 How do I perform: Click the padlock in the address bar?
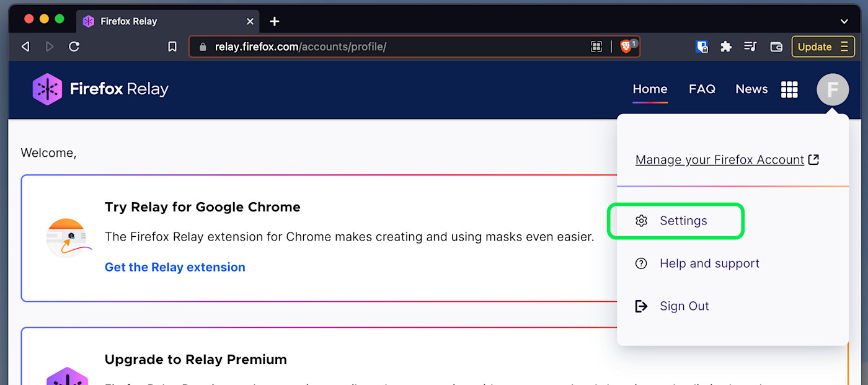coord(203,46)
